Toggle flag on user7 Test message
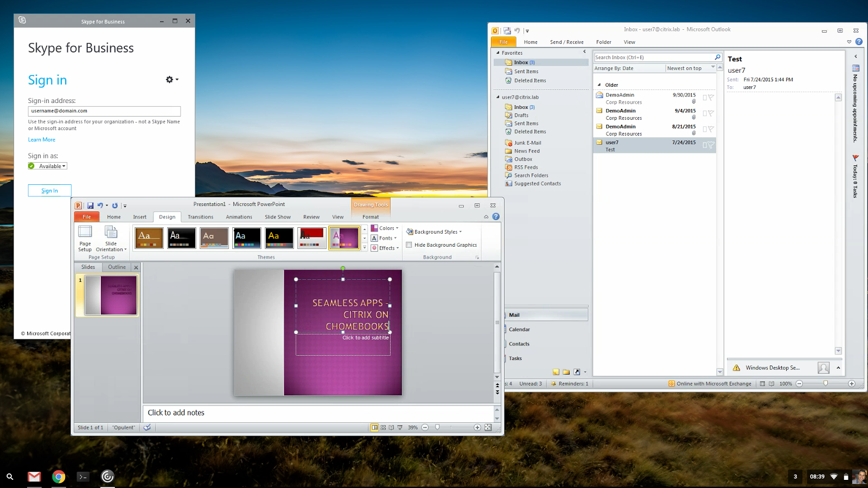 (x=711, y=145)
